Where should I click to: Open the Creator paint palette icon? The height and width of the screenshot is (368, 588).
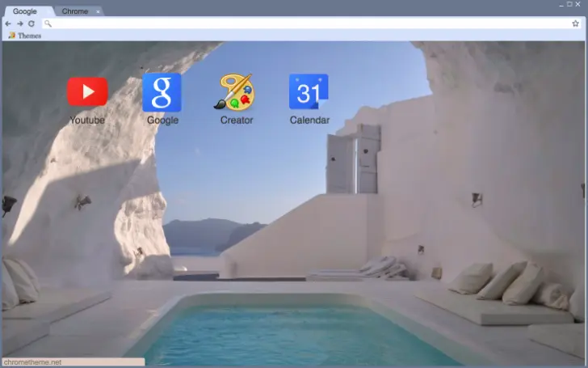235,92
